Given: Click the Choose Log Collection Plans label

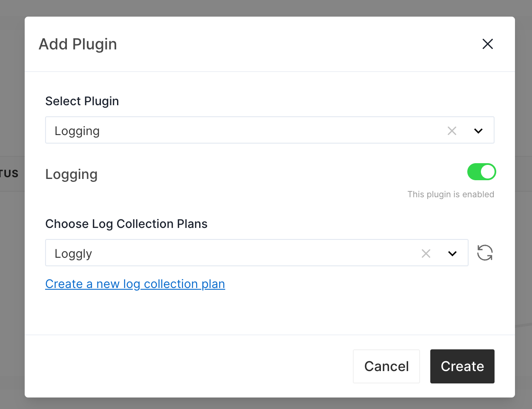Looking at the screenshot, I should coord(126,224).
